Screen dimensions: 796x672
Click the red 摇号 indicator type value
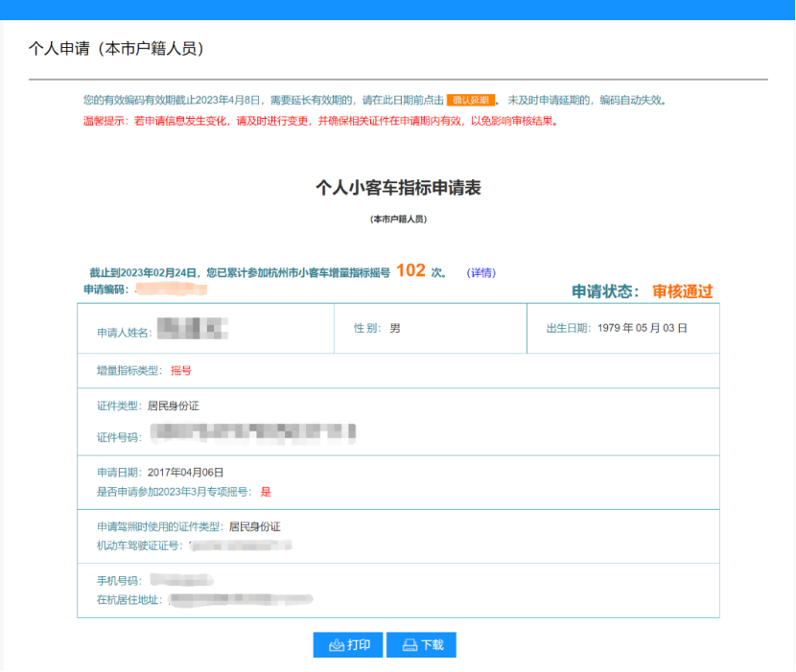(181, 370)
